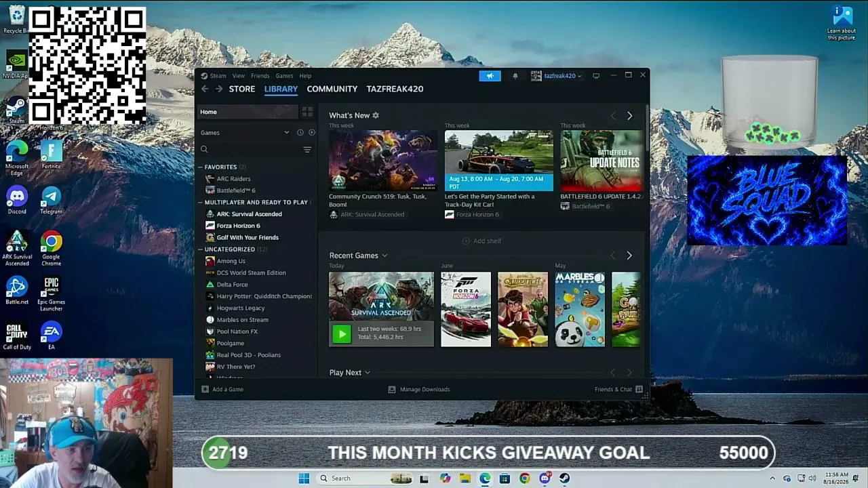Open Battlefield 6 Update Notes thumbnail
Viewport: 868px width, 488px height.
click(x=601, y=161)
